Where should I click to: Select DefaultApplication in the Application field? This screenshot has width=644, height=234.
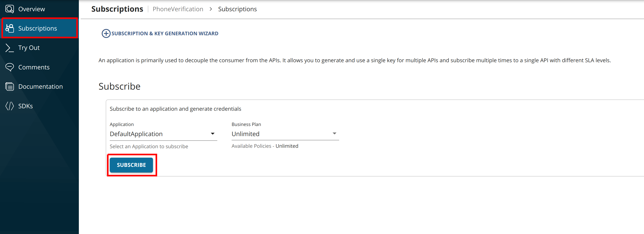[x=136, y=134]
